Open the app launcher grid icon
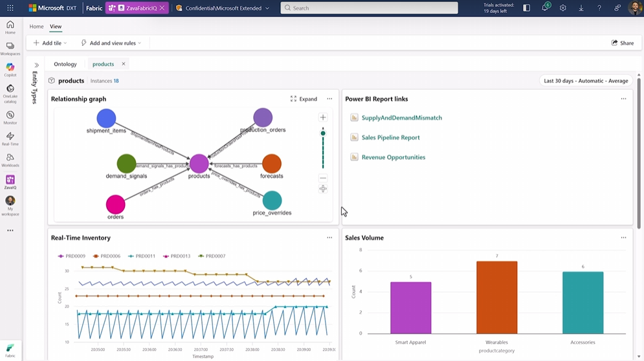The height and width of the screenshot is (361, 644). coord(10,8)
